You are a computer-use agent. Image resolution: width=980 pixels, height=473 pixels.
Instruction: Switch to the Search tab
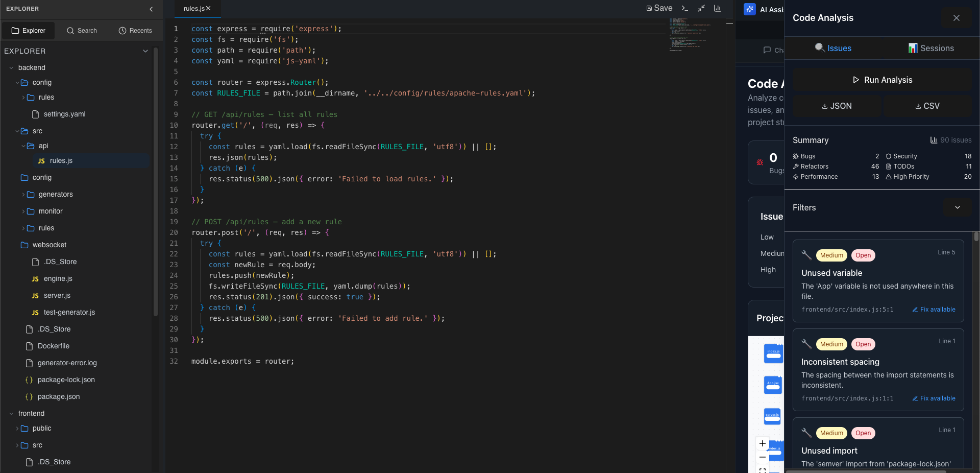tap(82, 31)
